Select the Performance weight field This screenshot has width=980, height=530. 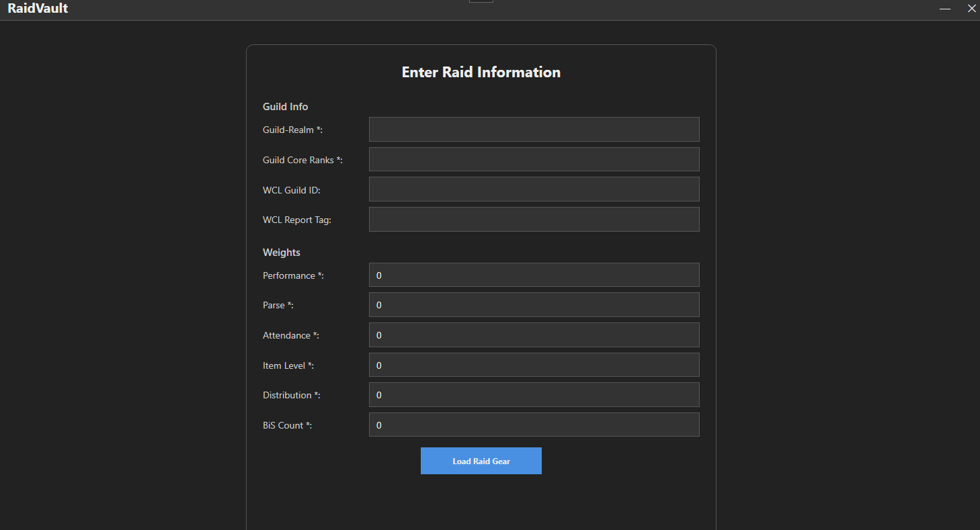[x=534, y=275]
